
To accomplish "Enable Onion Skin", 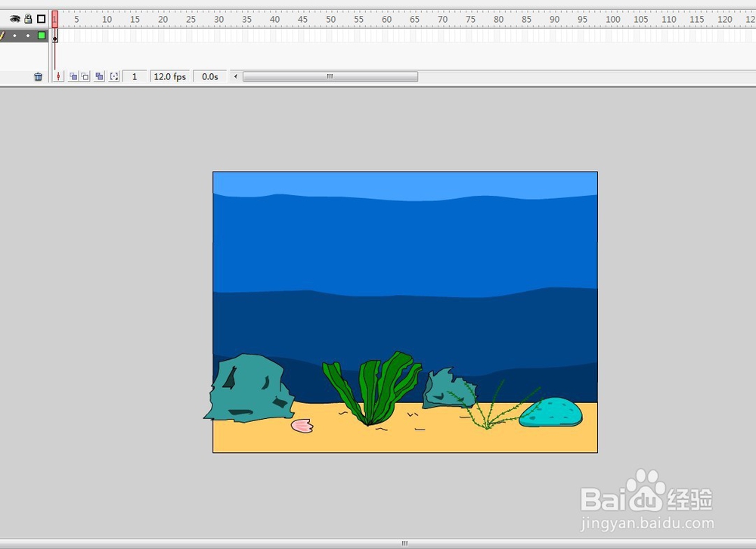I will point(73,76).
